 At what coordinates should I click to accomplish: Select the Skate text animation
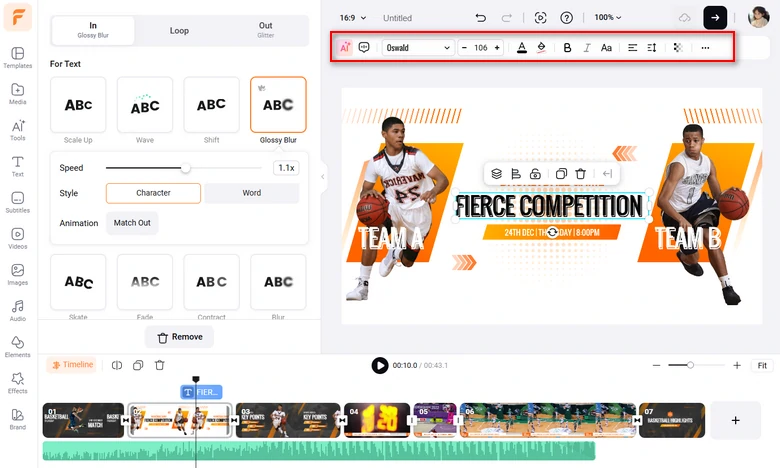pyautogui.click(x=78, y=282)
